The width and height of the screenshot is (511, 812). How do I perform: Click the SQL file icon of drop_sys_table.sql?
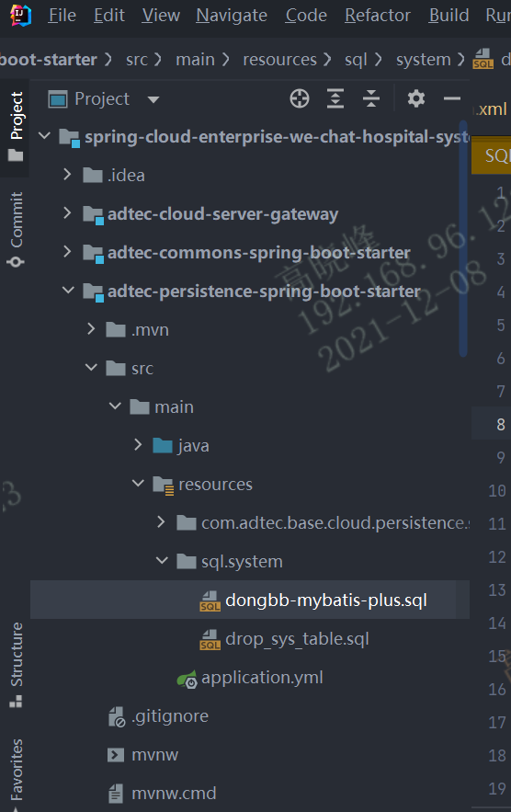click(210, 639)
